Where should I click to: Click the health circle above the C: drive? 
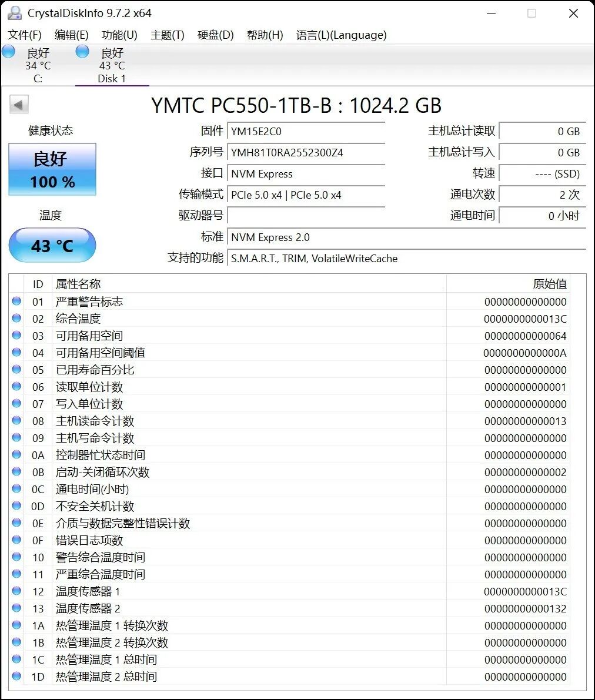(8, 52)
